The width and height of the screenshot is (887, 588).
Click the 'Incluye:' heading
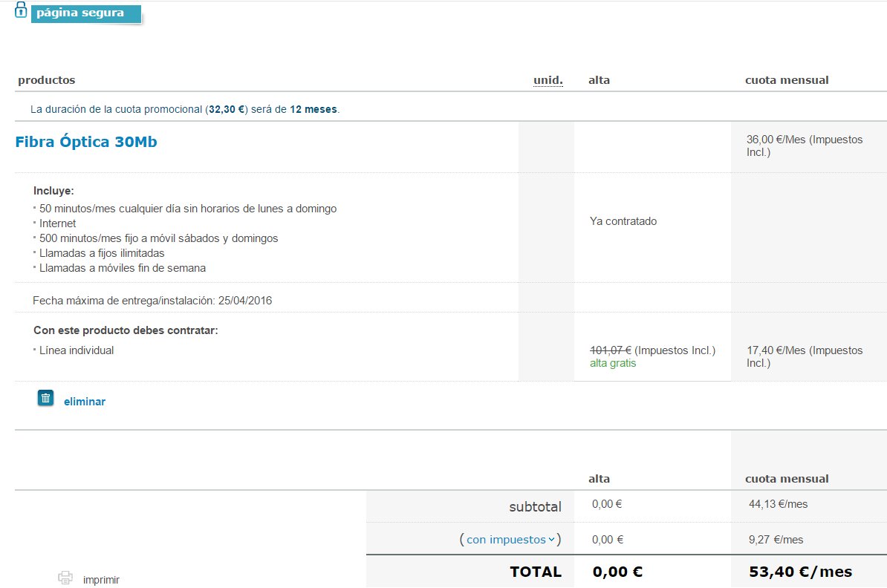coord(53,191)
